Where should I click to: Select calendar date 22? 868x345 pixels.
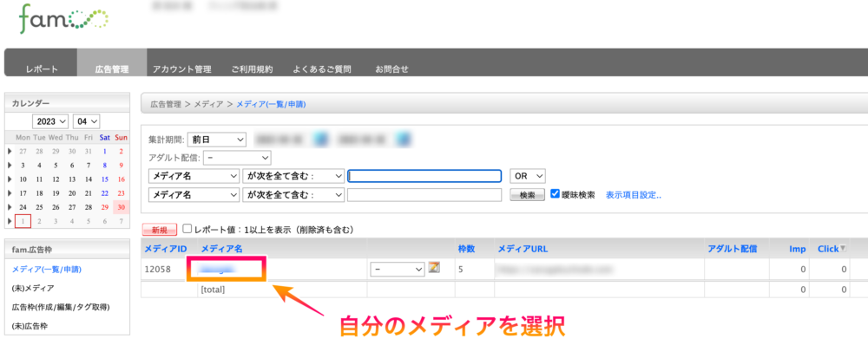[105, 193]
